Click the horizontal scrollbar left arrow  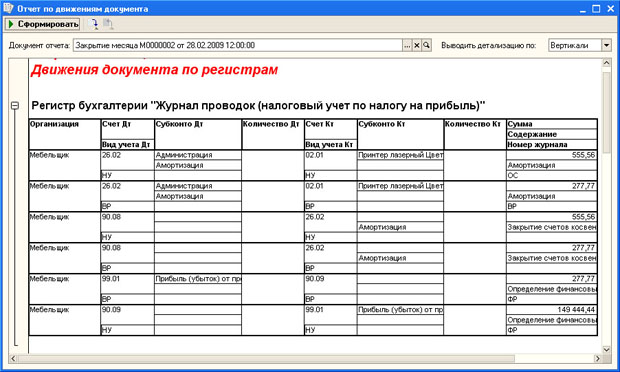coord(13,359)
